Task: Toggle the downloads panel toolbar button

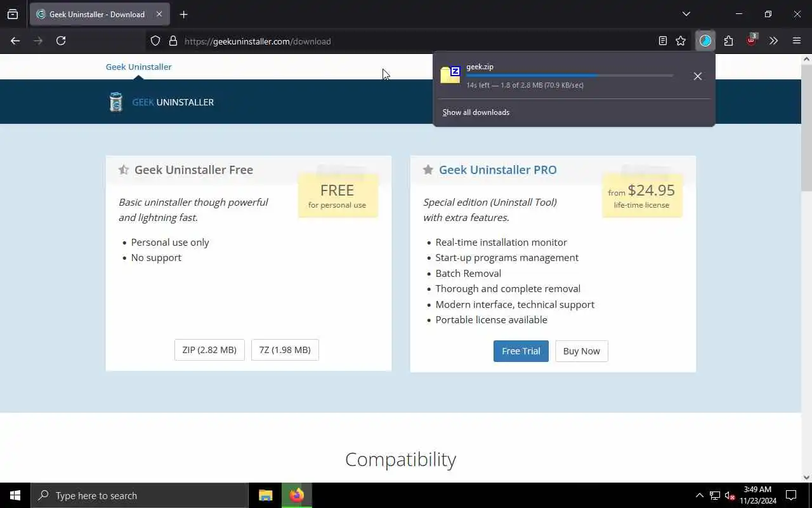Action: click(705, 41)
